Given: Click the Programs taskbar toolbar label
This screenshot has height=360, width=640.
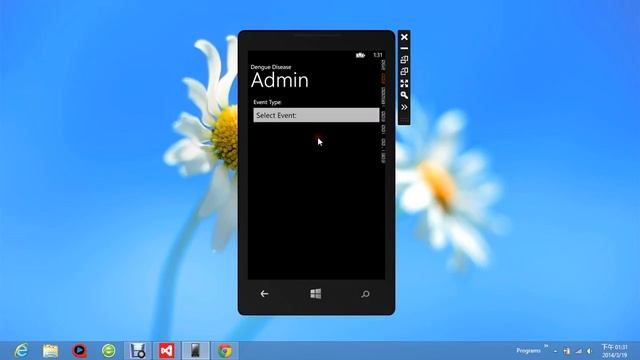Looking at the screenshot, I should click(x=528, y=351).
